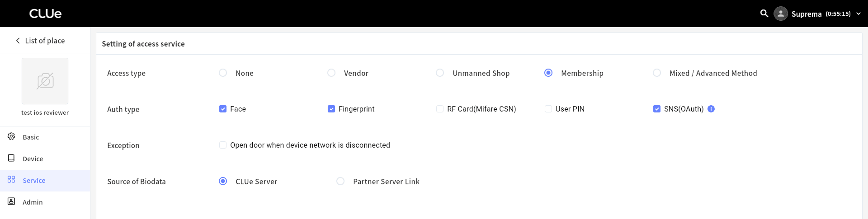Uncheck the Face auth type
868x219 pixels.
click(x=223, y=109)
